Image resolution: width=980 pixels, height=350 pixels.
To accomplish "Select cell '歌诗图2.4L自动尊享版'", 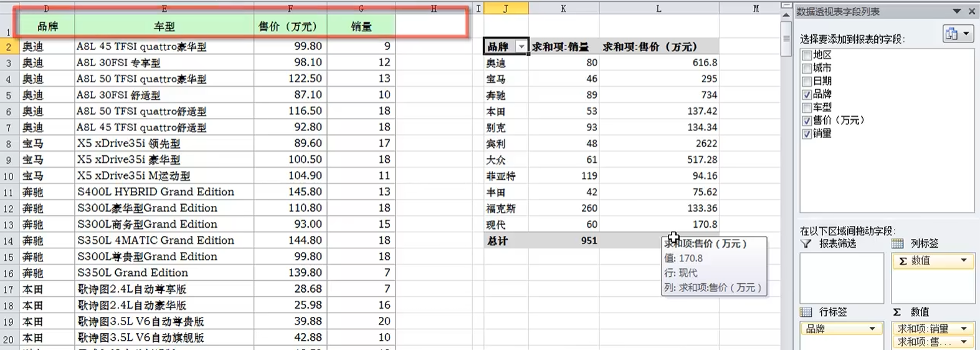I will click(164, 289).
